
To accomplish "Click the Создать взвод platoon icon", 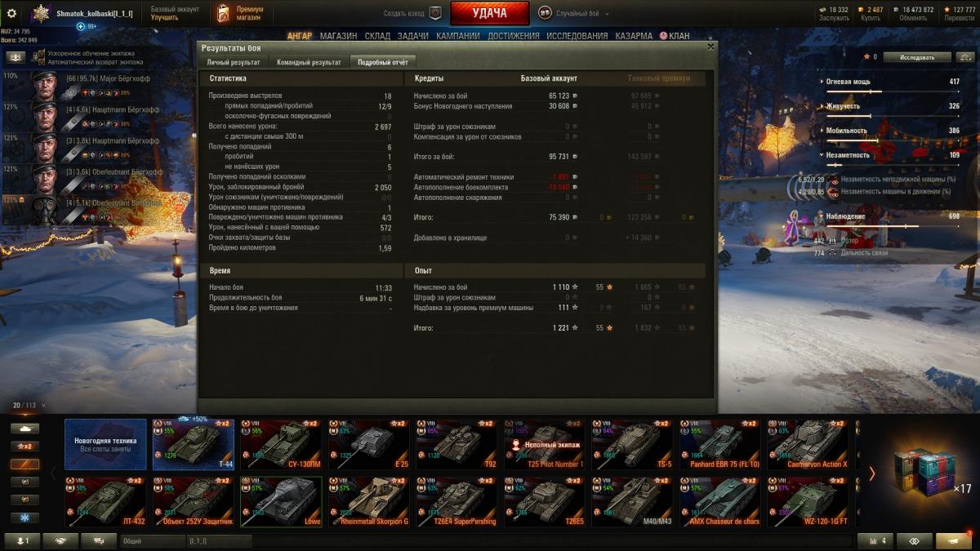I will 435,13.
